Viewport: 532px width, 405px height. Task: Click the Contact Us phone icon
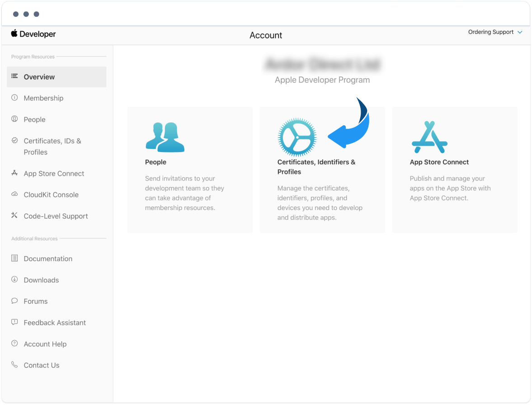14,365
